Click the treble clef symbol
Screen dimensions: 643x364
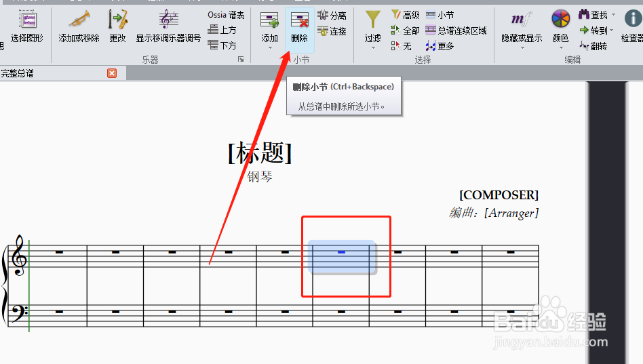[19, 256]
